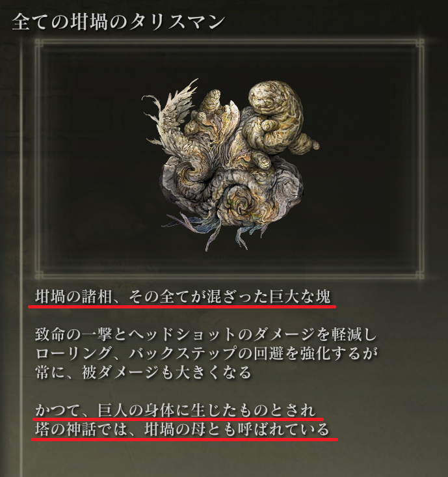
Task: Click the line starting 塔の神話では
Action: coord(182,429)
